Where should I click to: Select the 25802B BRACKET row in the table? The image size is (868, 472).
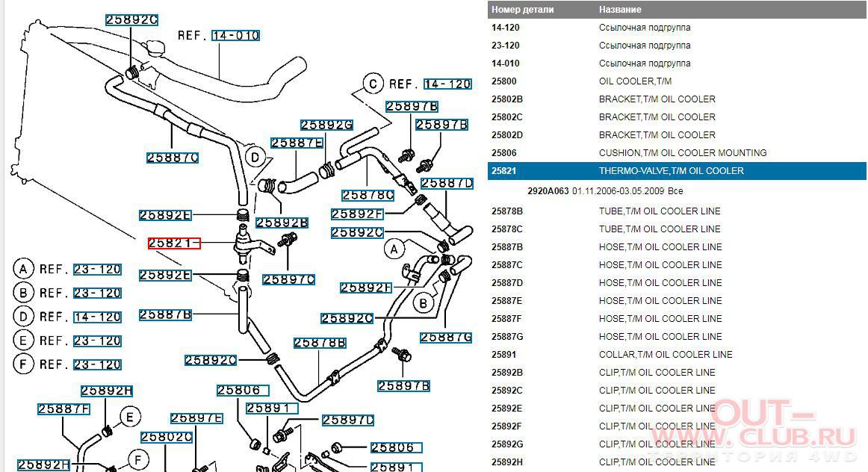[677, 99]
